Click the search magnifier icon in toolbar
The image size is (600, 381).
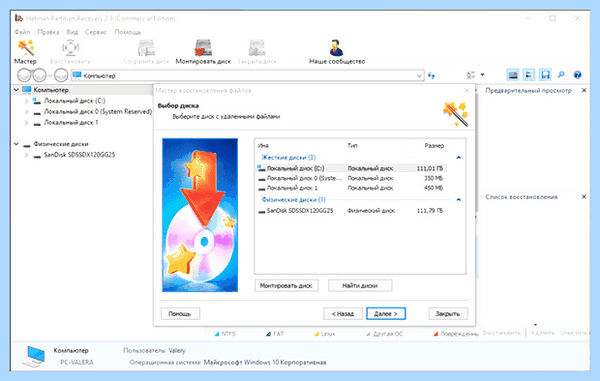point(561,75)
